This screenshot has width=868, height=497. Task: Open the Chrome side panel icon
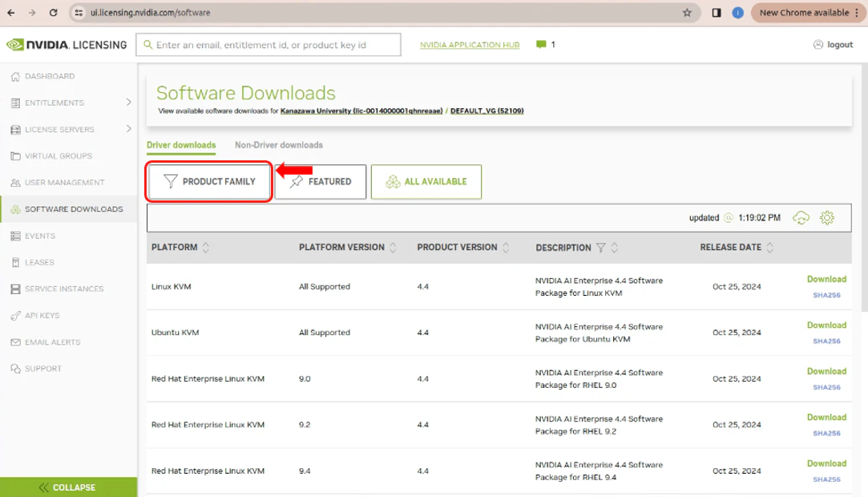click(717, 12)
